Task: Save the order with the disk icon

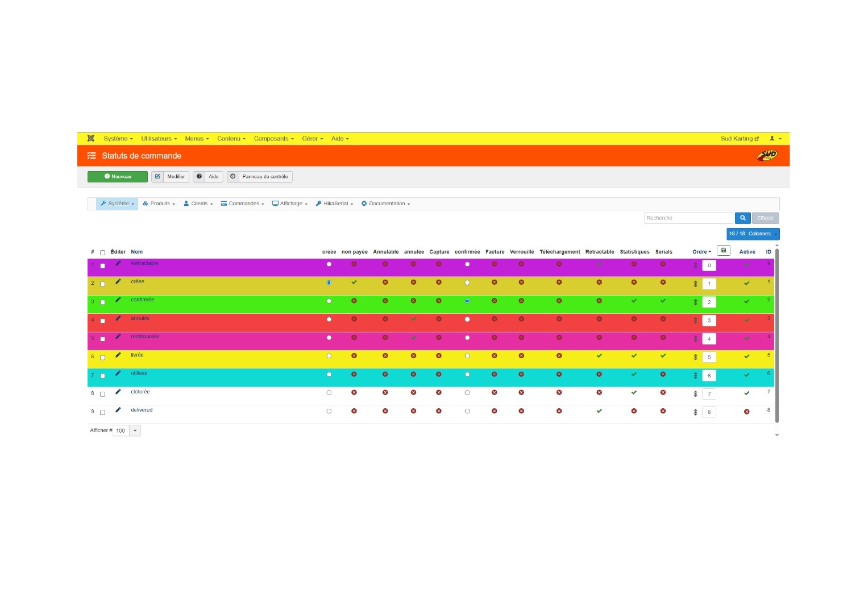Action: (x=724, y=250)
